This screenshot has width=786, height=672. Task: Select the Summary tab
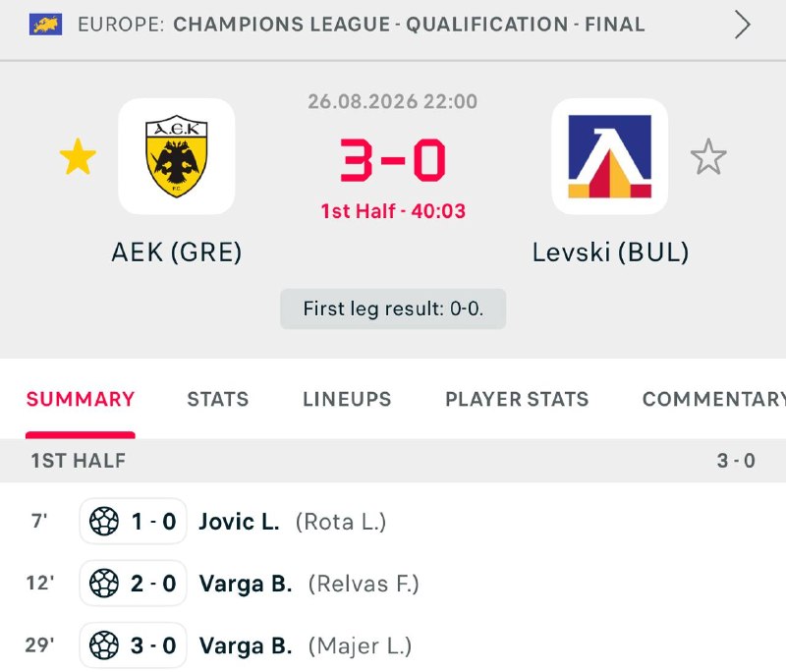click(81, 400)
